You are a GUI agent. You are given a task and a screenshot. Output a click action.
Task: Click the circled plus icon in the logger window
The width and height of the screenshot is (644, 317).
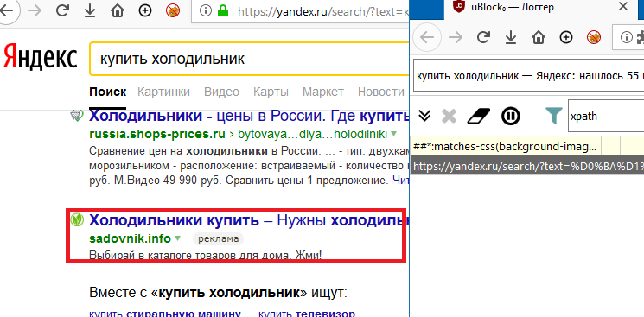tap(566, 38)
